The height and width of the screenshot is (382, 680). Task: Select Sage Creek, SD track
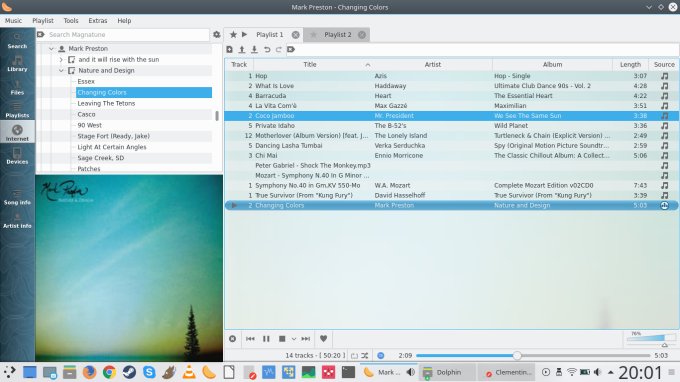(101, 158)
